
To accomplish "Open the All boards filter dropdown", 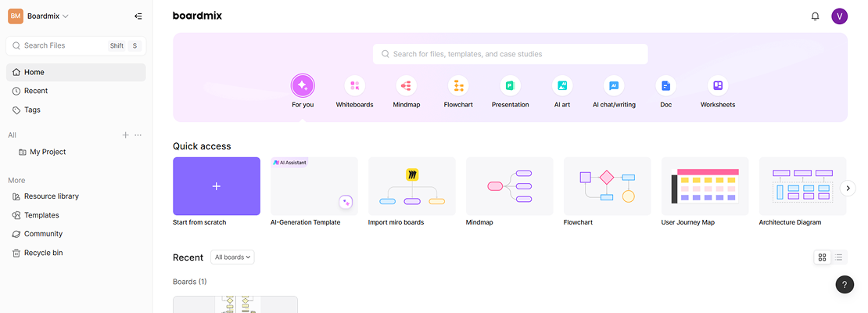I will 232,257.
